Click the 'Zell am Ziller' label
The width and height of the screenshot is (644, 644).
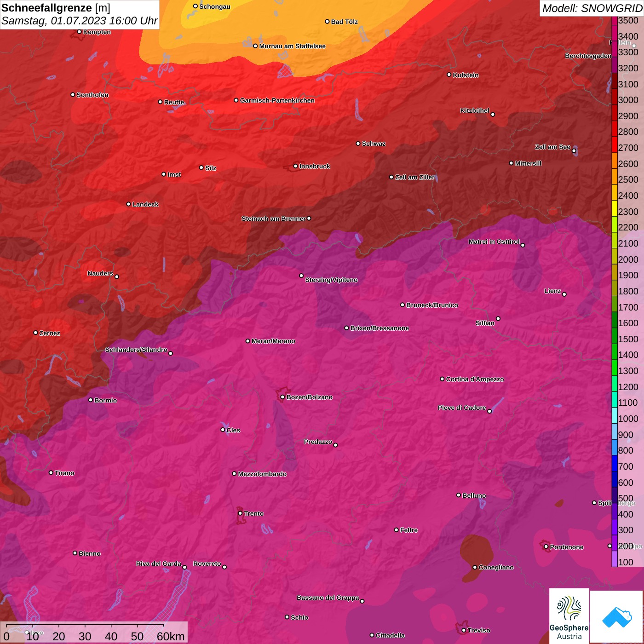pyautogui.click(x=414, y=177)
